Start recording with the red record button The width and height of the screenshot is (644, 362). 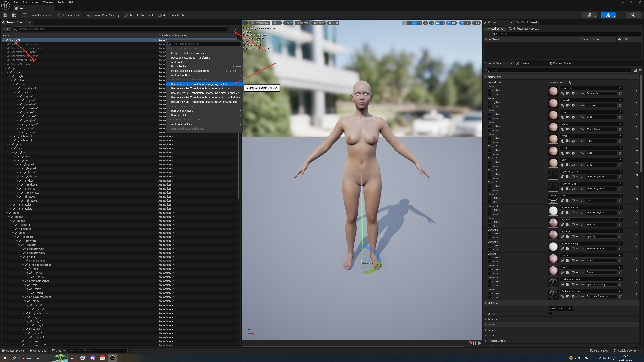click(x=470, y=343)
